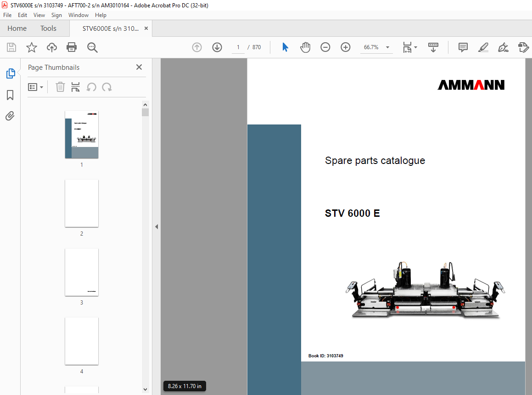532x395 pixels.
Task: Click the AMMANN logo on page
Action: 471,85
